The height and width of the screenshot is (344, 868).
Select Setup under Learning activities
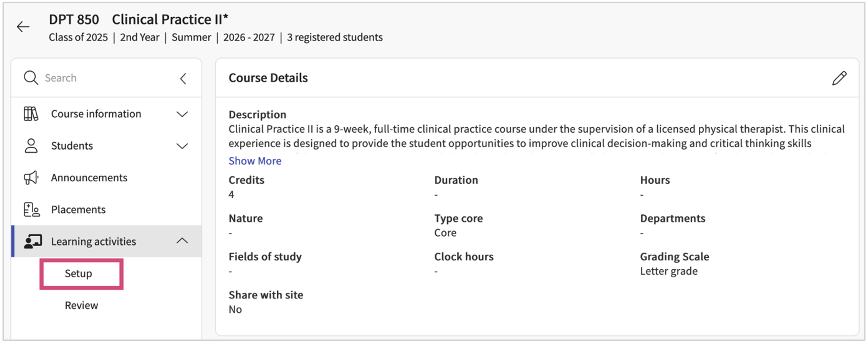tap(79, 273)
